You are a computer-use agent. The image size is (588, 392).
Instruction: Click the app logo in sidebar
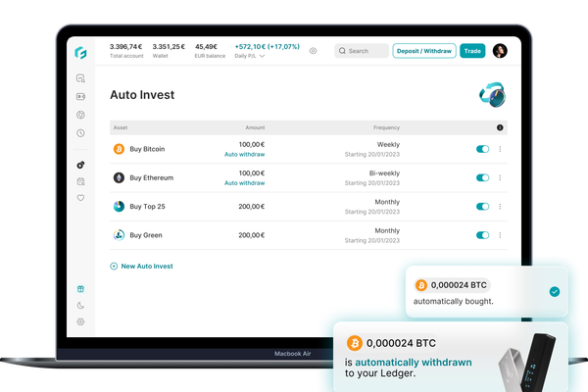(80, 51)
